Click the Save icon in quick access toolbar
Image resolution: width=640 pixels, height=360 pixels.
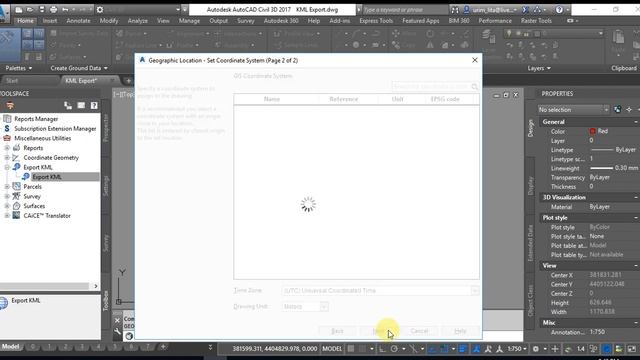(x=42, y=9)
